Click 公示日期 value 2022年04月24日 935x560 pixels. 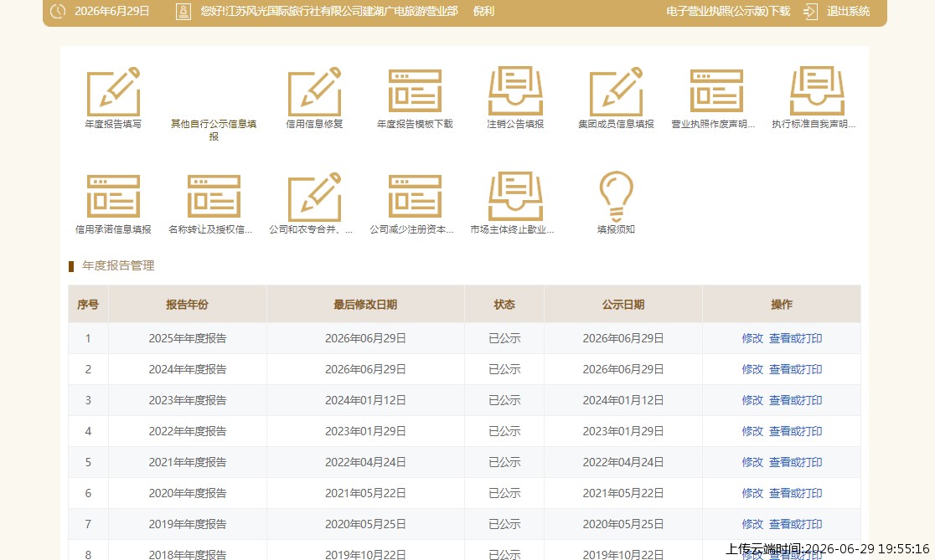point(623,462)
